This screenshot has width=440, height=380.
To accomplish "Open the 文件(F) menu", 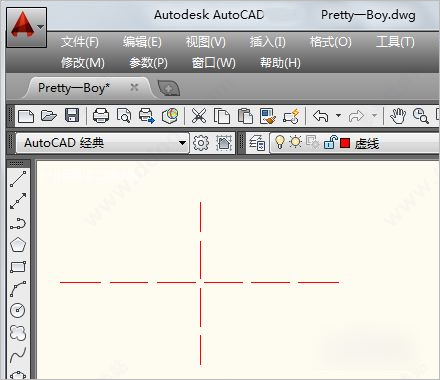I will 80,42.
